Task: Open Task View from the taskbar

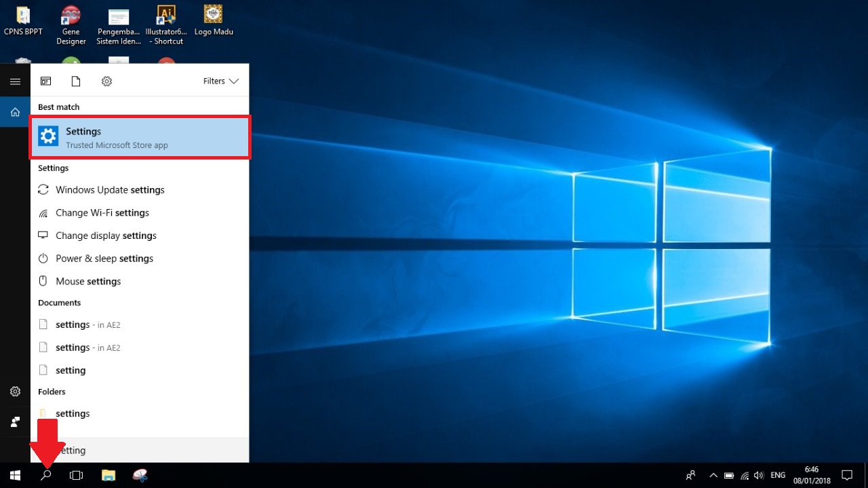Action: point(77,475)
